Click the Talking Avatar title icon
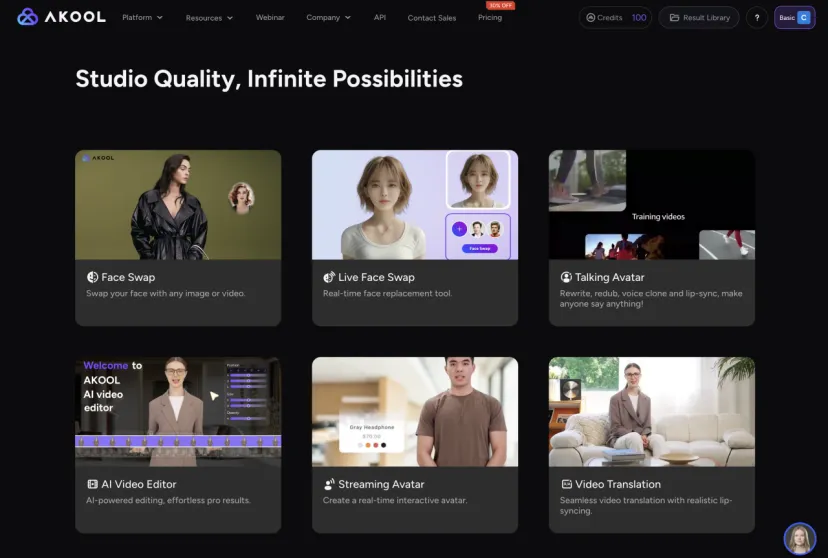The image size is (828, 558). pyautogui.click(x=566, y=277)
